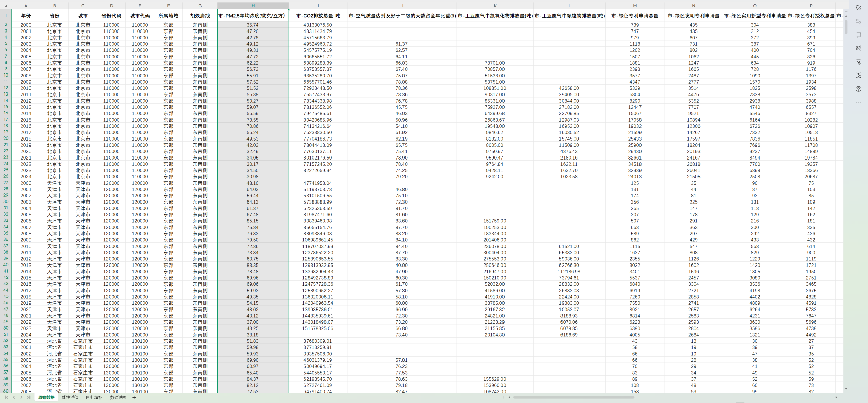The width and height of the screenshot is (868, 403).
Task: Select the row 26 header
Action: tap(6, 176)
